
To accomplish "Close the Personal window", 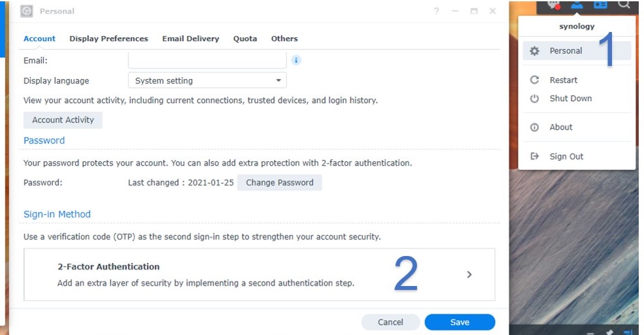I will tap(493, 11).
